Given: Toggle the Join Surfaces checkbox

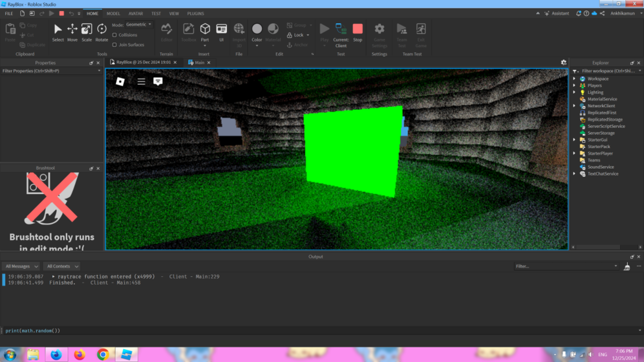Looking at the screenshot, I should click(115, 45).
